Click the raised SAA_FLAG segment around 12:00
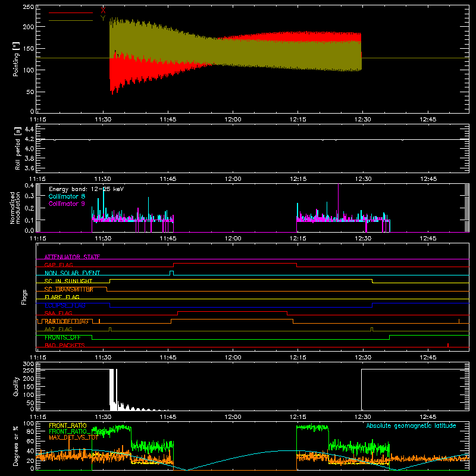The height and width of the screenshot is (476, 476). coord(233,312)
